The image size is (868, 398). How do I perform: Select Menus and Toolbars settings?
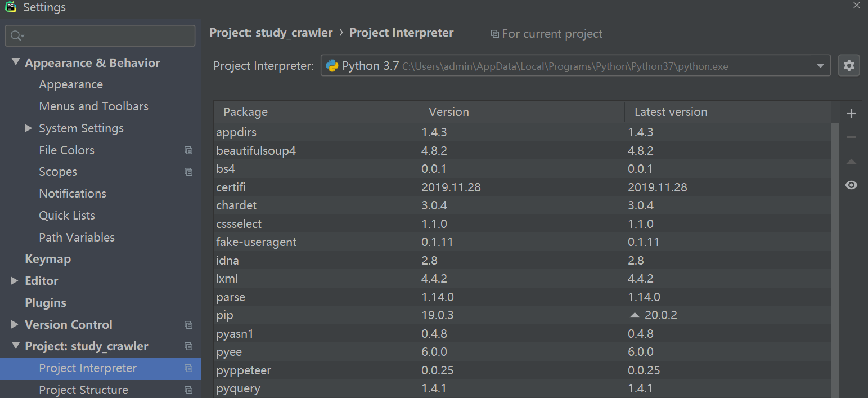pos(93,106)
